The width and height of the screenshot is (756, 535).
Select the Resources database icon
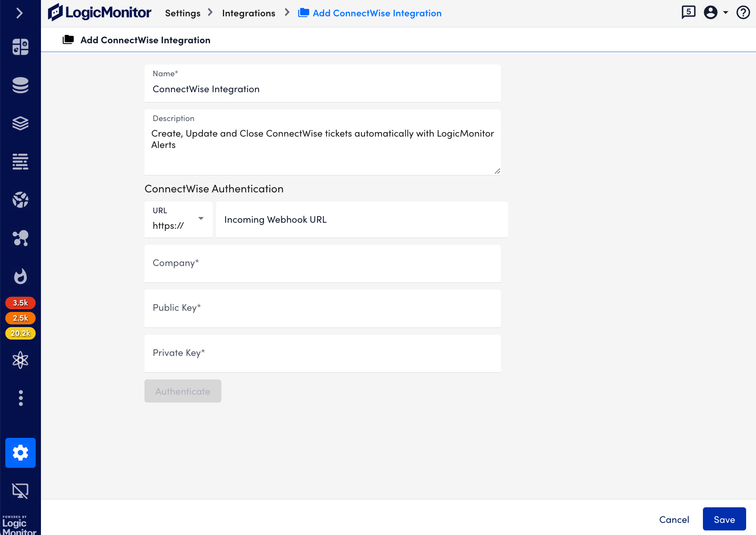pyautogui.click(x=20, y=86)
